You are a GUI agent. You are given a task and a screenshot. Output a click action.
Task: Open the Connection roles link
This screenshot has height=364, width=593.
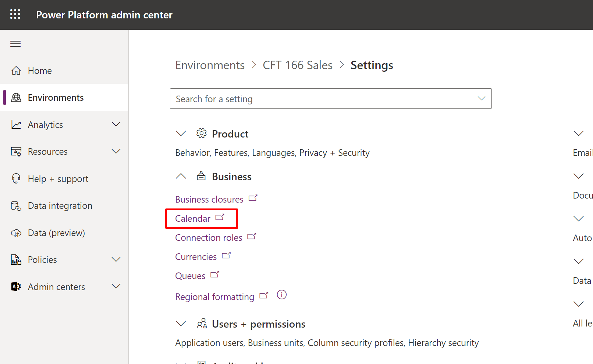tap(209, 238)
